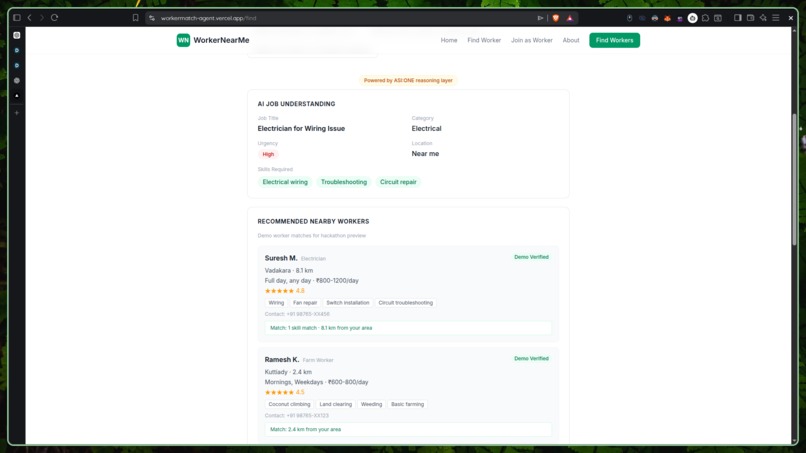Click the Switch installation skill chip
This screenshot has height=453, width=806.
(347, 303)
